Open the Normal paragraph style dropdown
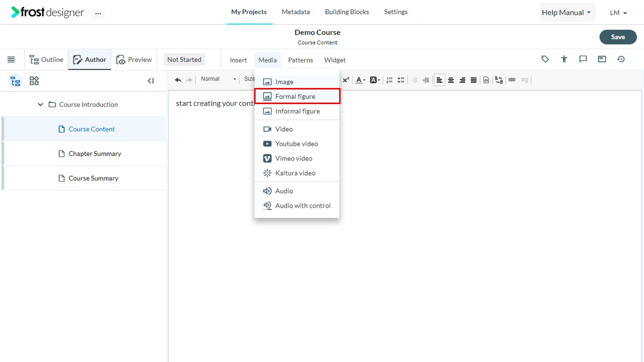 [x=218, y=79]
